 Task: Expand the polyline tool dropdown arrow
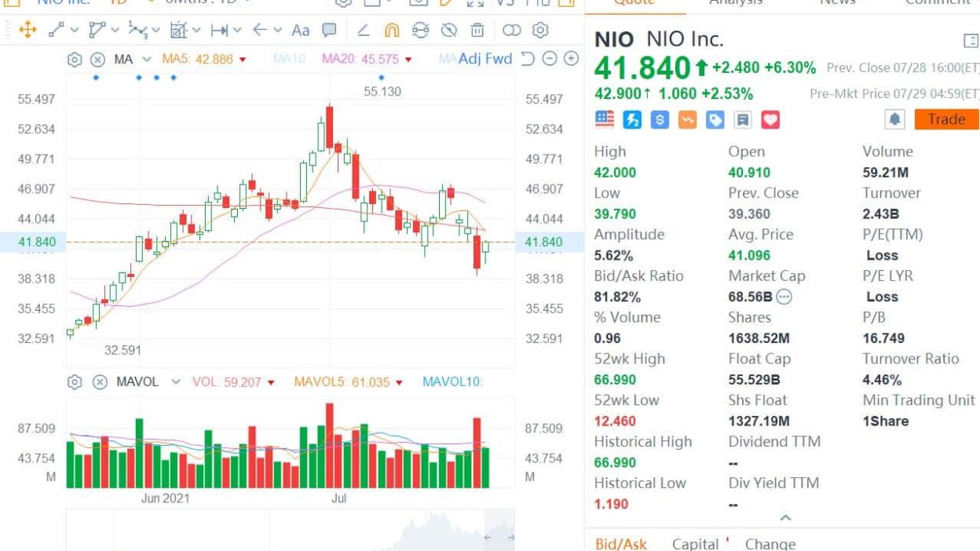[x=115, y=31]
